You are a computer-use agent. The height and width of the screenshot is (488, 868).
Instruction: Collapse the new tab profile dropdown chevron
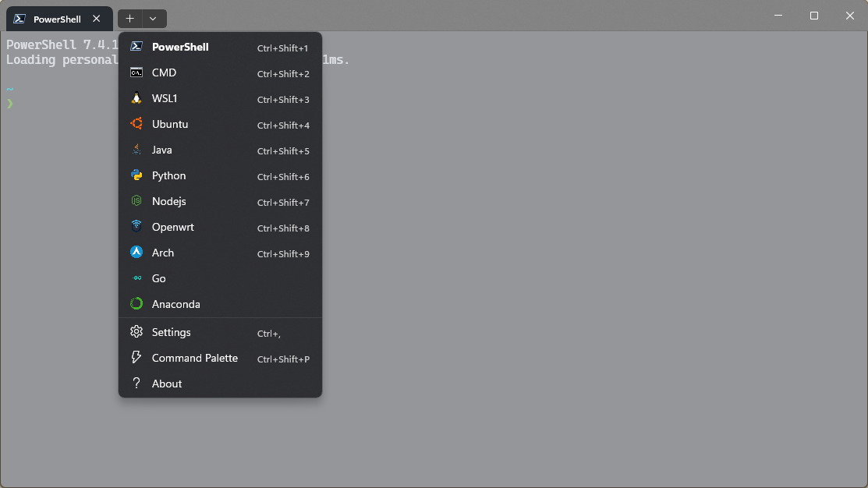154,19
